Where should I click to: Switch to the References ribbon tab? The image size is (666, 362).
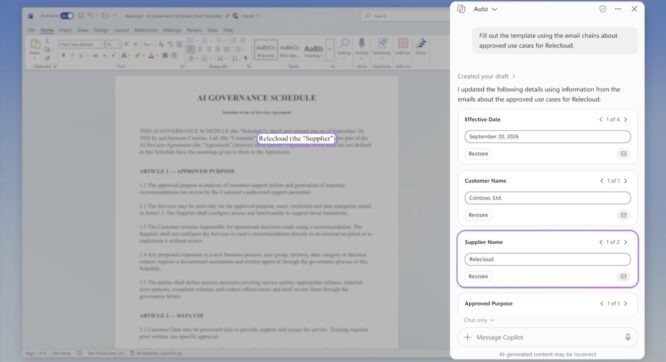146,30
